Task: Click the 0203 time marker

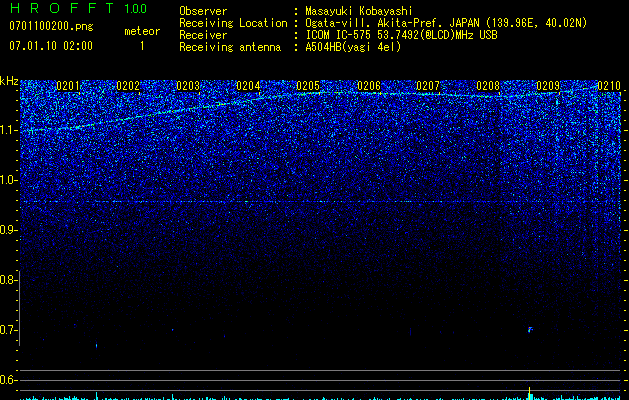Action: pyautogui.click(x=188, y=86)
